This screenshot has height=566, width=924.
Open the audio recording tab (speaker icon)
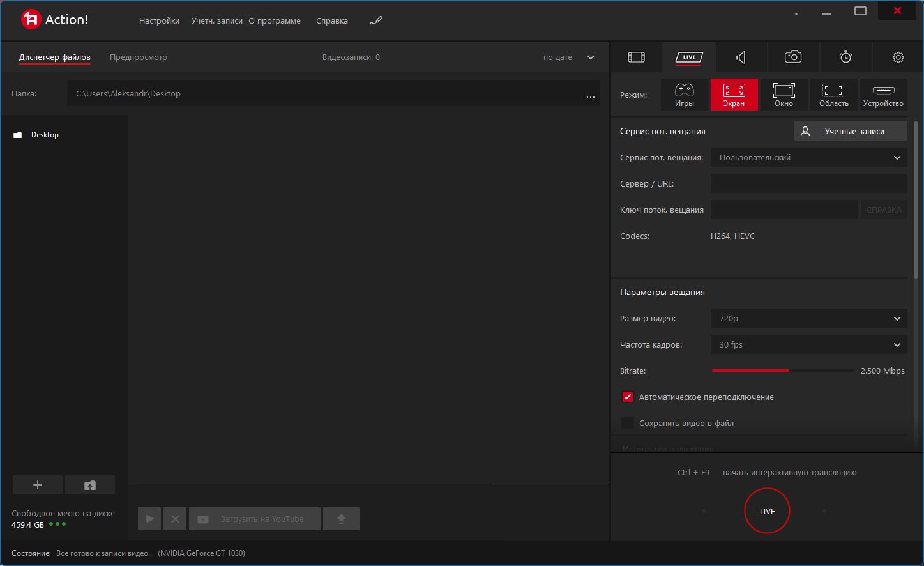click(x=741, y=57)
